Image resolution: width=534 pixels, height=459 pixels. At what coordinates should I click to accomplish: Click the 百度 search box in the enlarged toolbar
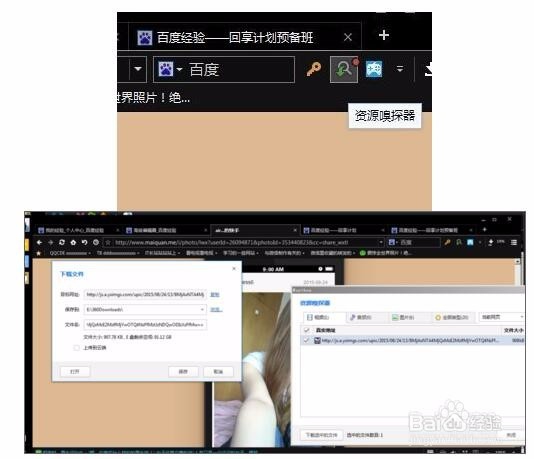coord(224,69)
